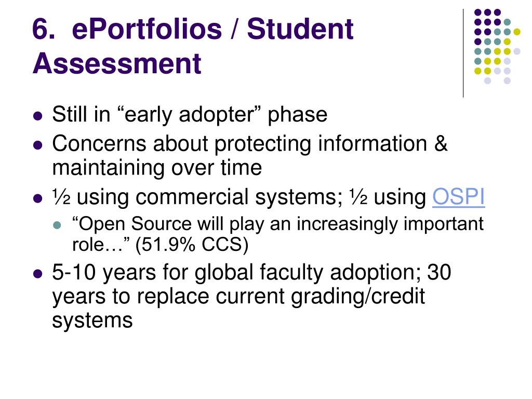This screenshot has width=532, height=399.
Task: Click the text '(51.9% CCS)'
Action: coord(192,244)
